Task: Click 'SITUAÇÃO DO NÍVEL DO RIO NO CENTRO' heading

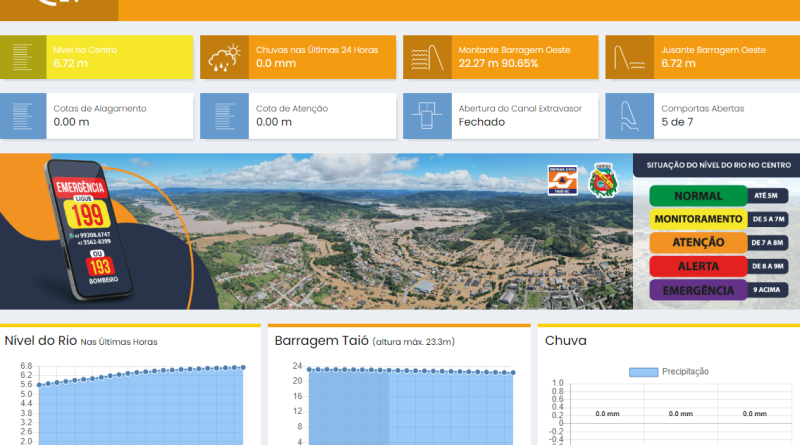Action: [718, 165]
